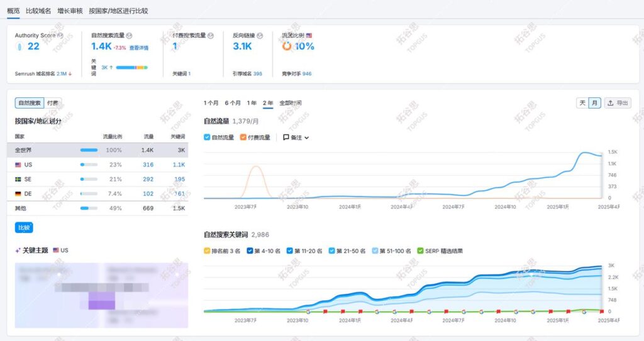Click the Sweden flag in the SE row
644x341 pixels.
point(18,179)
